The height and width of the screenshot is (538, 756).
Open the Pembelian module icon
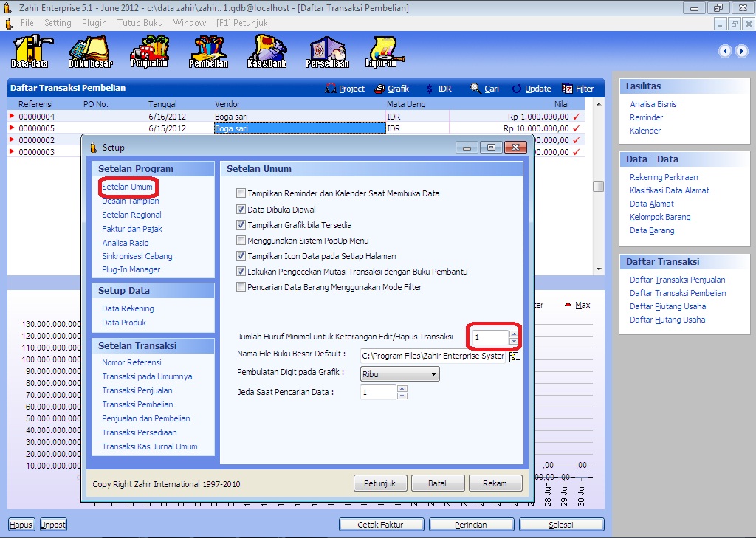208,52
